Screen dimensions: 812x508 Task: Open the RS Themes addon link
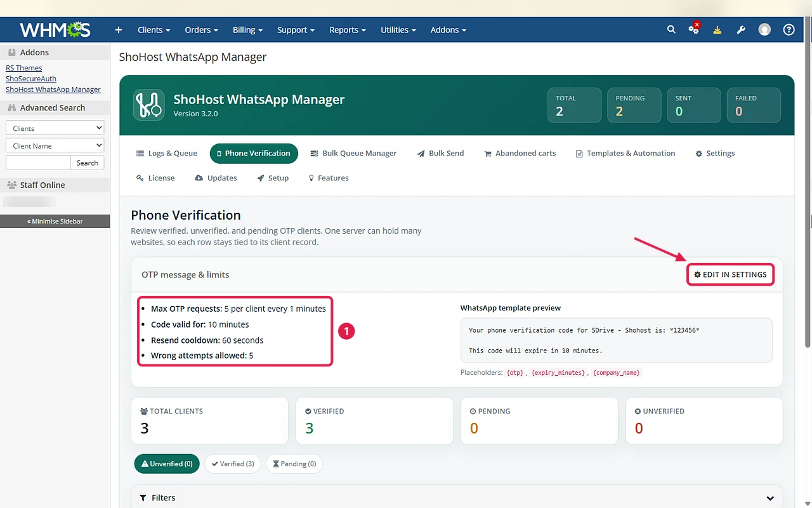(24, 68)
